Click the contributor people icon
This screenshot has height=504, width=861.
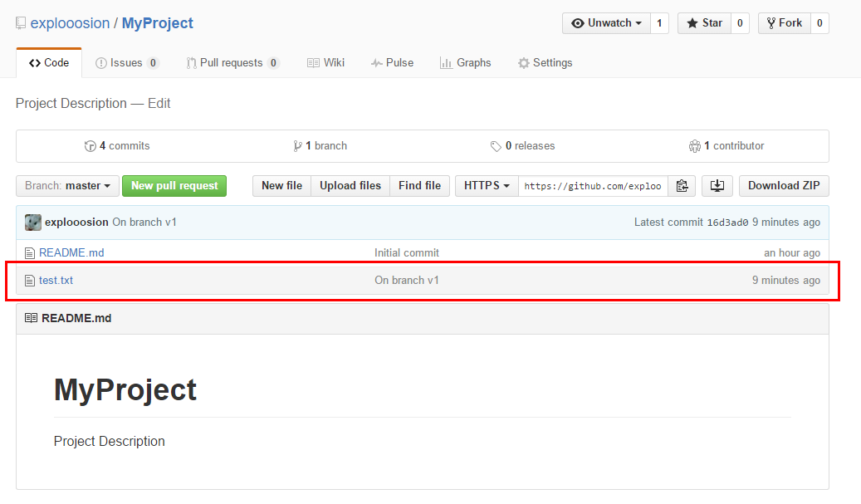[x=695, y=146]
